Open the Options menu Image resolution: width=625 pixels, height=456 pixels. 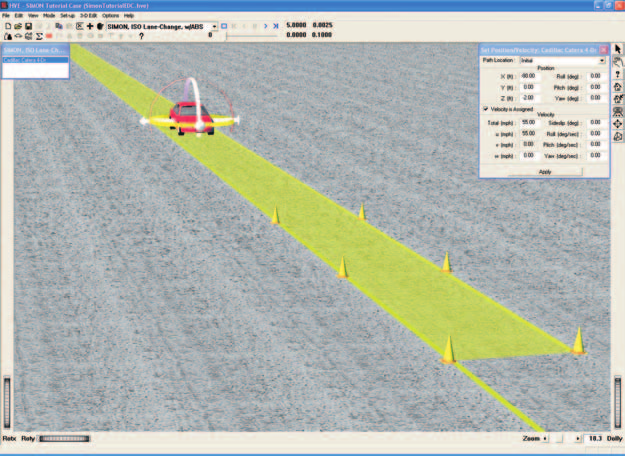coord(110,16)
